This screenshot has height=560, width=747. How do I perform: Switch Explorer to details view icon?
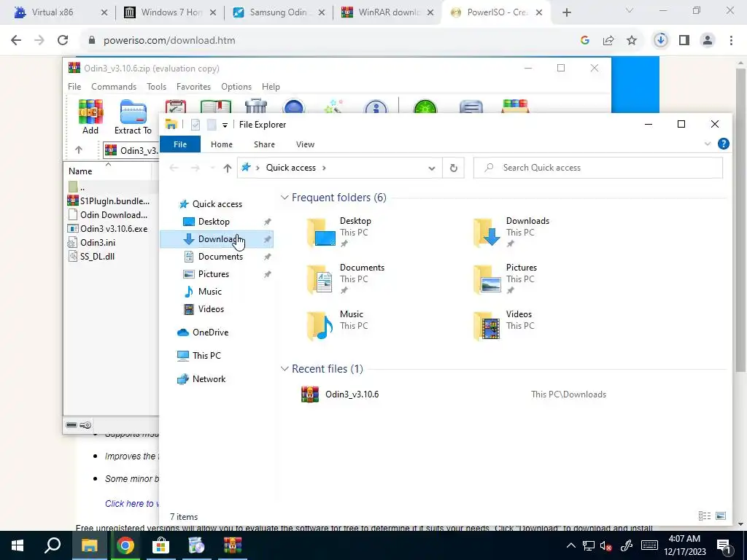pyautogui.click(x=704, y=516)
